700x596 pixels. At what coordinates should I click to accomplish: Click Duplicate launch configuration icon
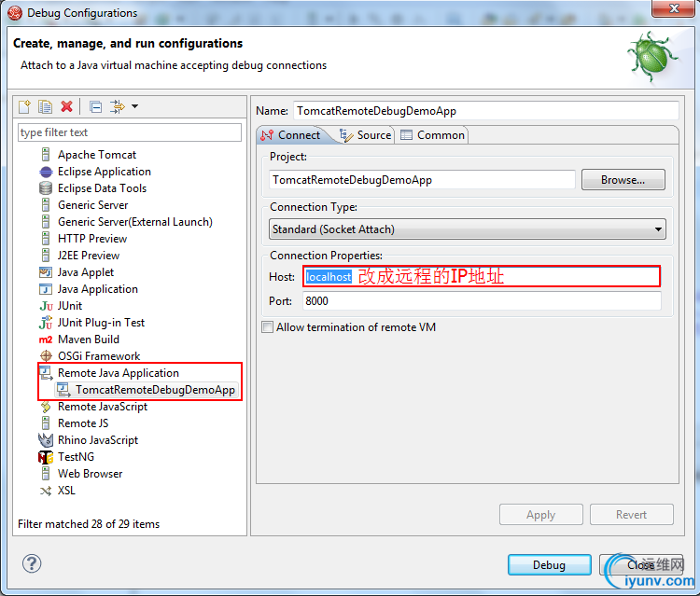click(45, 106)
